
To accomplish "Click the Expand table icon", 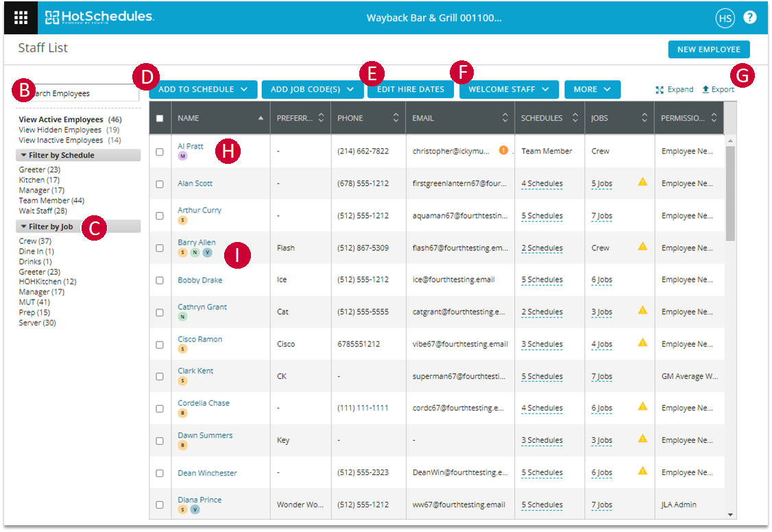I will 660,90.
